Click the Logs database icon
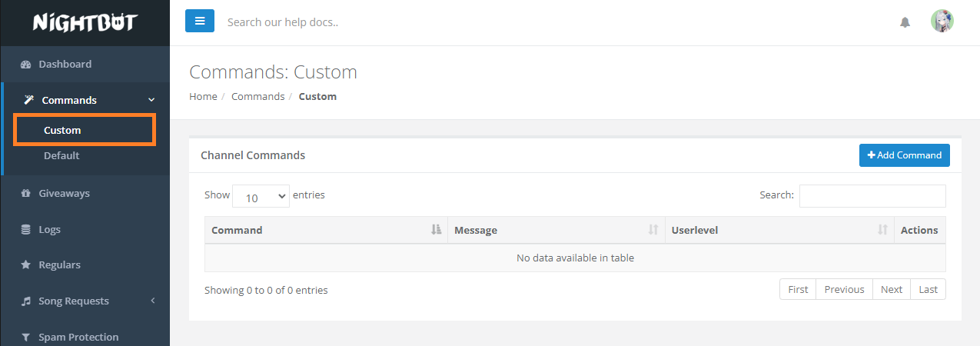The width and height of the screenshot is (980, 346). (x=25, y=230)
